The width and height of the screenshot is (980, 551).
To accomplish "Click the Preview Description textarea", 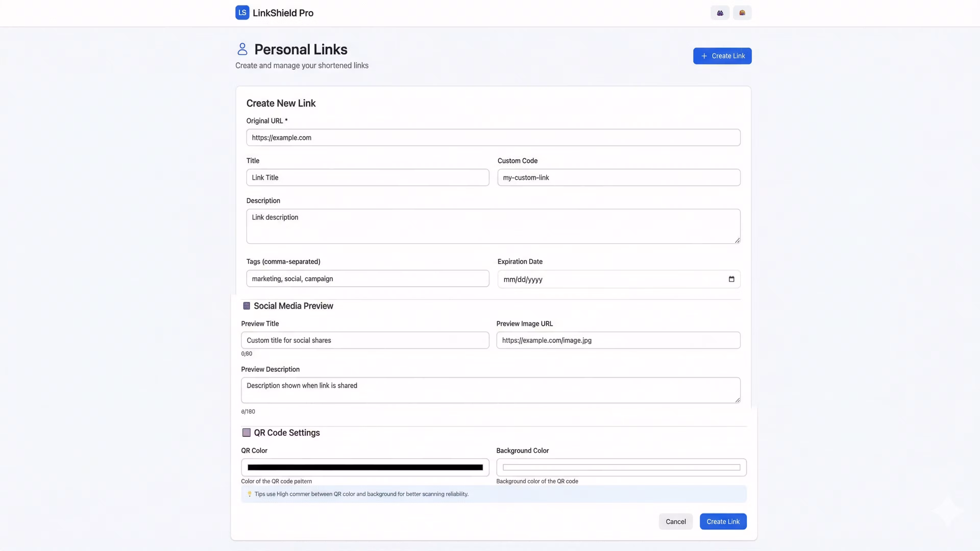I will pyautogui.click(x=490, y=390).
